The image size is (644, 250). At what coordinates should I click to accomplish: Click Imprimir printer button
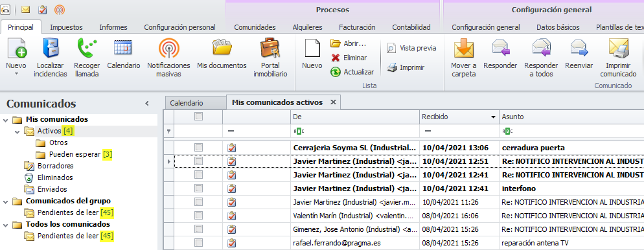(x=406, y=67)
